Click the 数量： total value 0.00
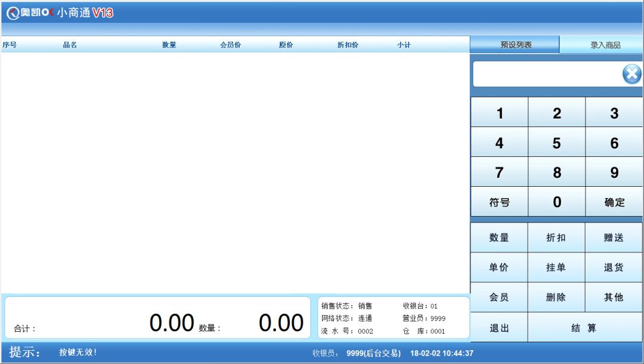Viewport: 644px width, 364px height. pyautogui.click(x=281, y=322)
